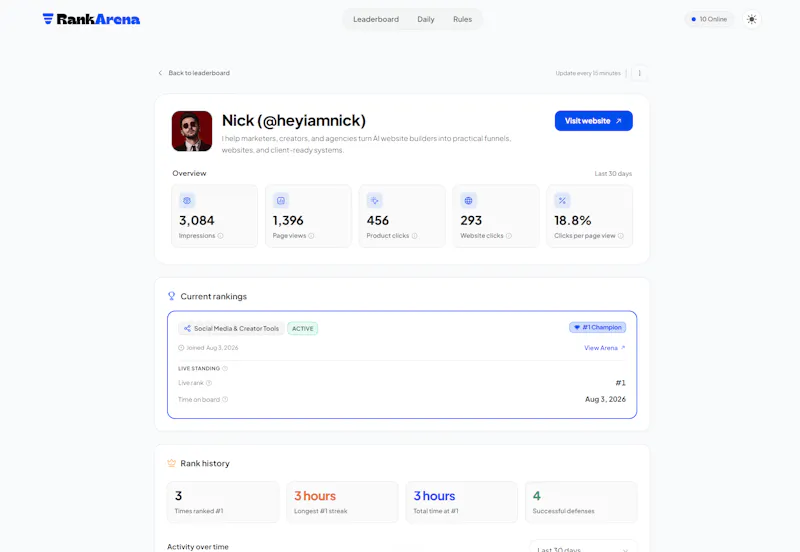Click the Impressions card icon
This screenshot has width=800, height=552.
(187, 200)
